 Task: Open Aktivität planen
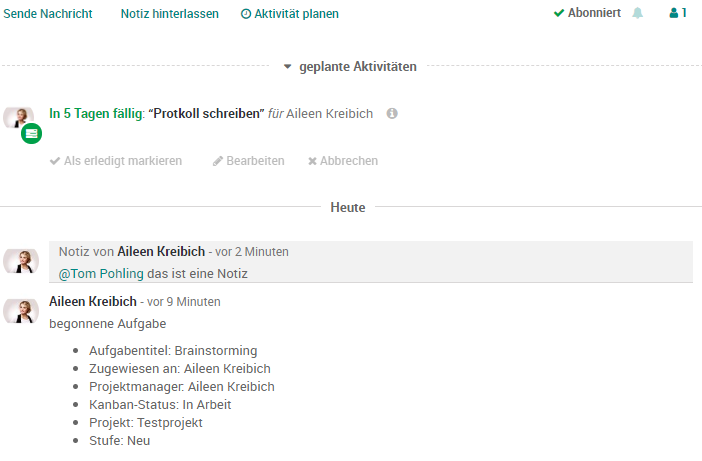(x=290, y=14)
